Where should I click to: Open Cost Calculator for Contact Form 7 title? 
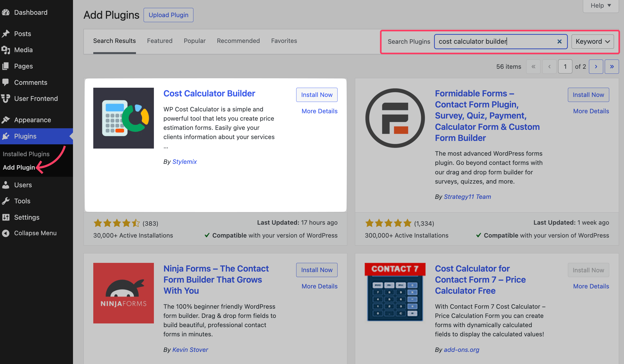point(480,280)
